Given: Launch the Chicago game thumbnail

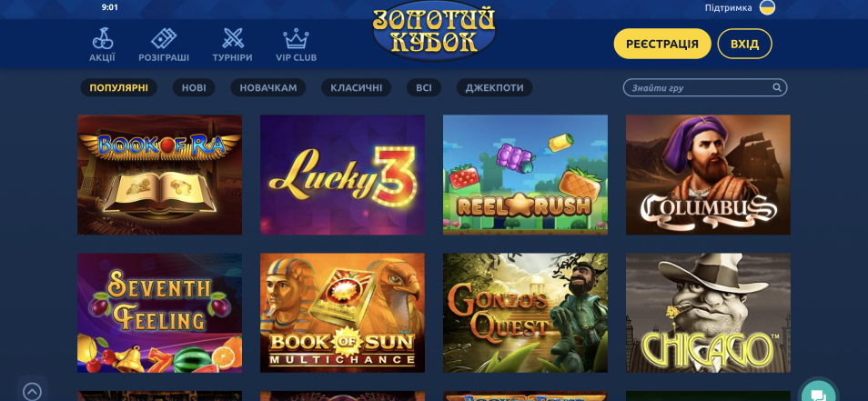Looking at the screenshot, I should click(x=708, y=313).
